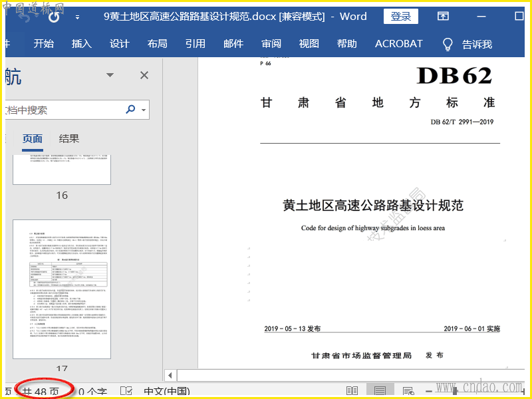The image size is (532, 399).
Task: Click the P 66 classification text
Action: 265,63
